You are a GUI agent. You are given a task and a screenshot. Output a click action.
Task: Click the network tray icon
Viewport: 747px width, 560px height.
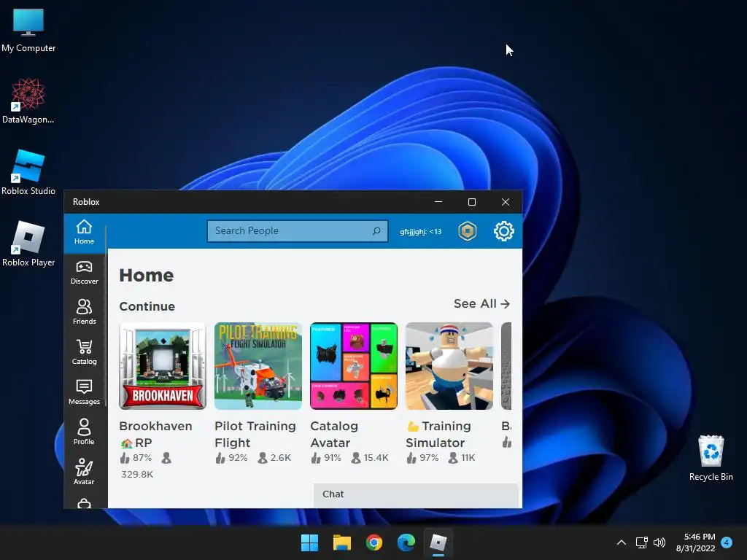tap(641, 542)
